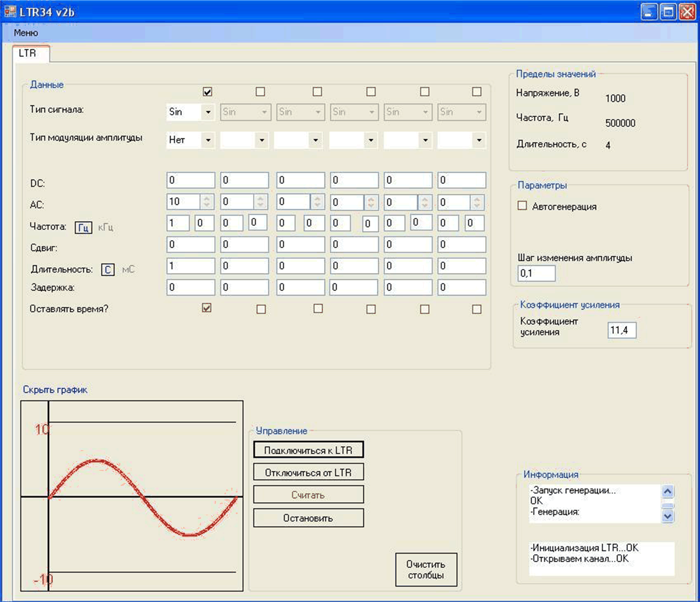Enable the second channel checkbox
The width and height of the screenshot is (700, 602).
[x=260, y=91]
